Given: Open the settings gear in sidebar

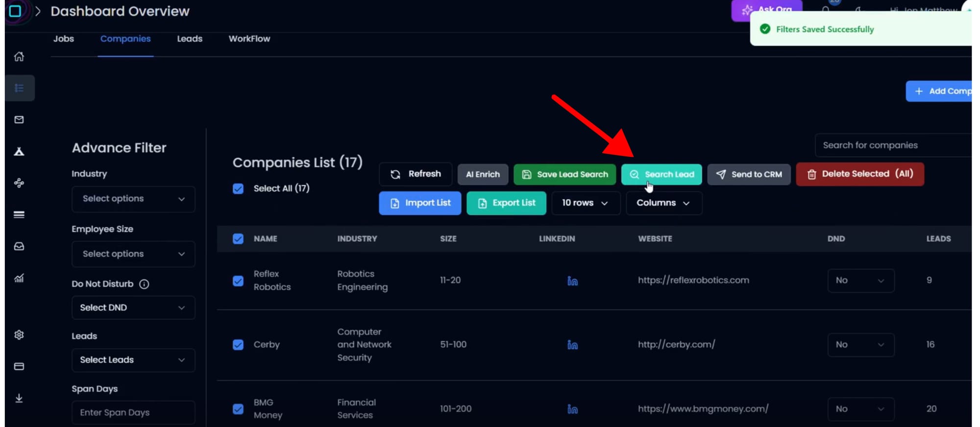Looking at the screenshot, I should (x=19, y=335).
